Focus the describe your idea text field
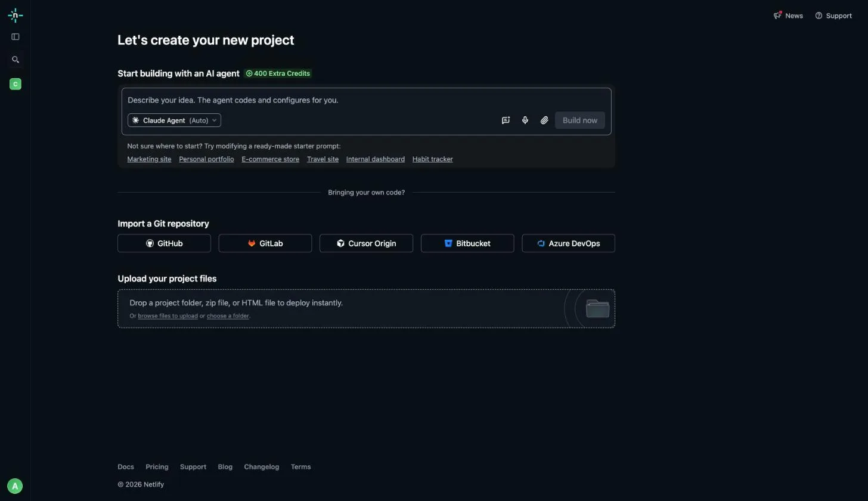Image resolution: width=868 pixels, height=501 pixels. 366,100
